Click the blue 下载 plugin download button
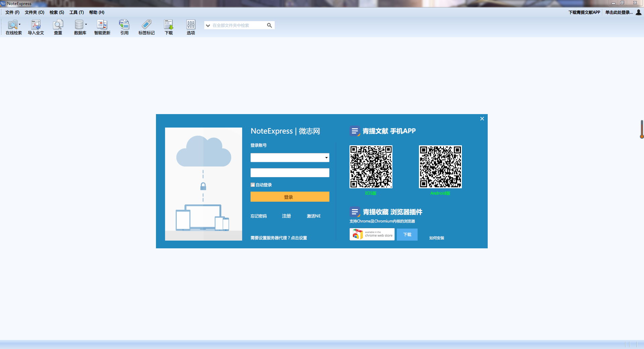Viewport: 644px width, 349px height. point(407,235)
